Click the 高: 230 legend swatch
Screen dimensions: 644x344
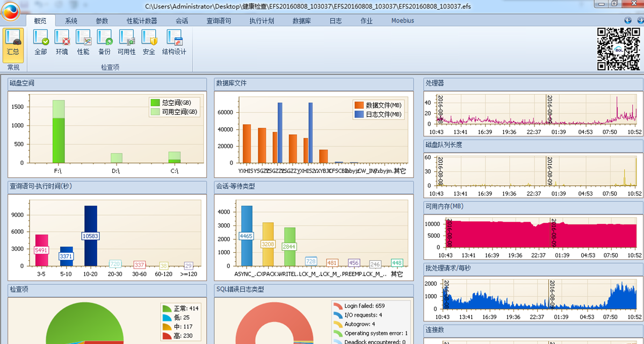click(x=167, y=336)
